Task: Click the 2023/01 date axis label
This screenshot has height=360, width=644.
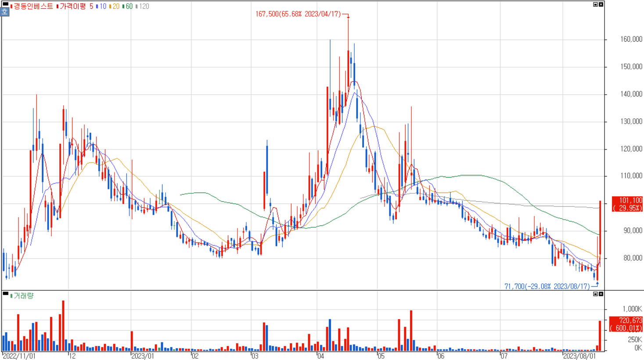Action: (143, 356)
